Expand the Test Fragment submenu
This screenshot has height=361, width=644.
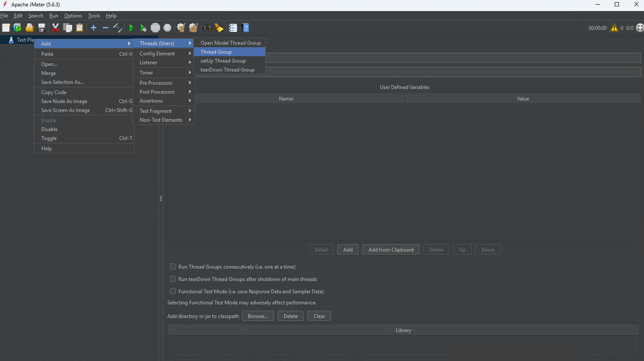(164, 111)
